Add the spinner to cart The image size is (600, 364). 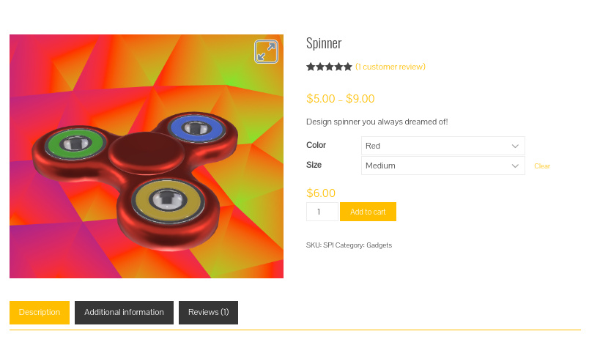[x=368, y=212]
